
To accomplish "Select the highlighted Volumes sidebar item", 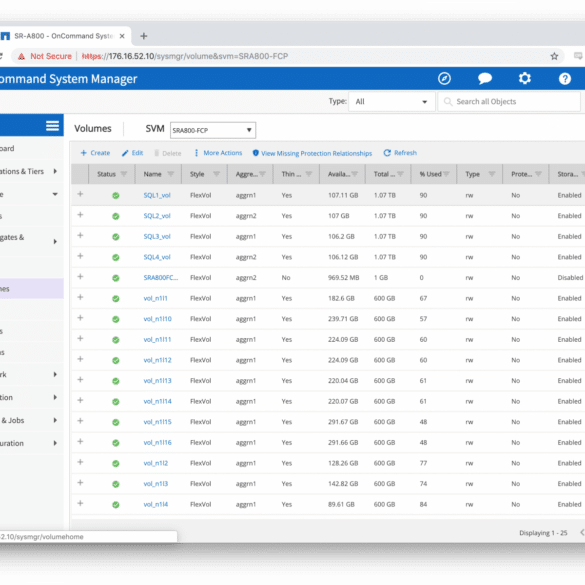I will (x=32, y=289).
